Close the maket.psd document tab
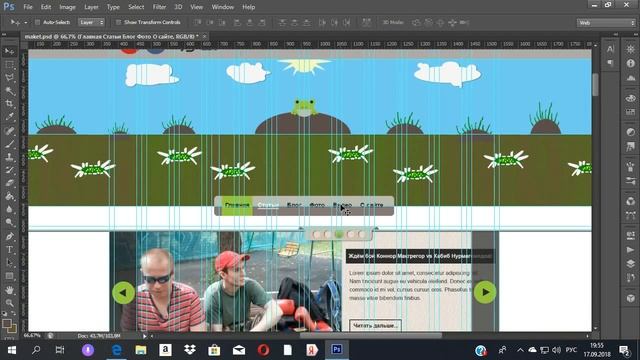Viewport: 640px width, 360px height. 204,36
